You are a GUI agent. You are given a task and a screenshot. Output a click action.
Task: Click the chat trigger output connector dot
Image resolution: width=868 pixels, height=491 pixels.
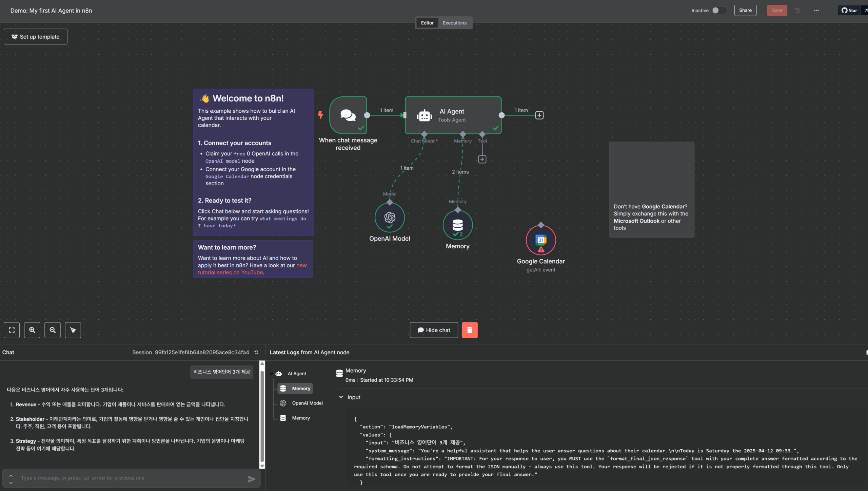[x=367, y=115]
